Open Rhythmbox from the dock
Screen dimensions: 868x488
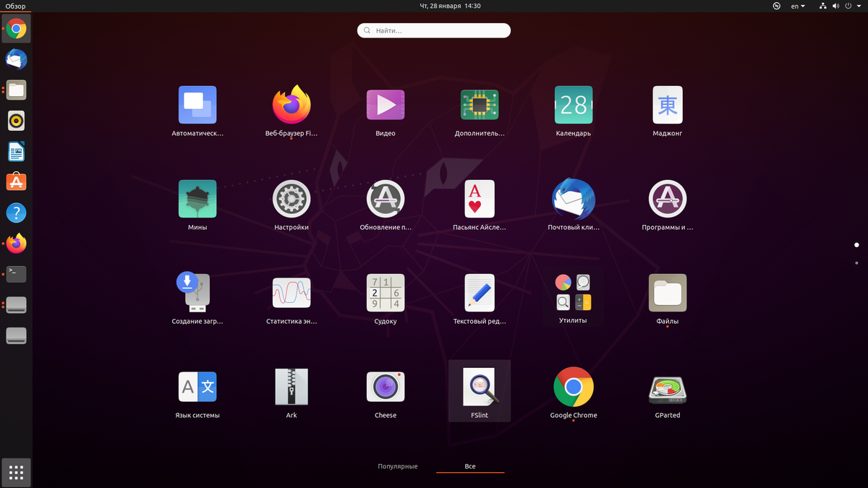[x=16, y=121]
